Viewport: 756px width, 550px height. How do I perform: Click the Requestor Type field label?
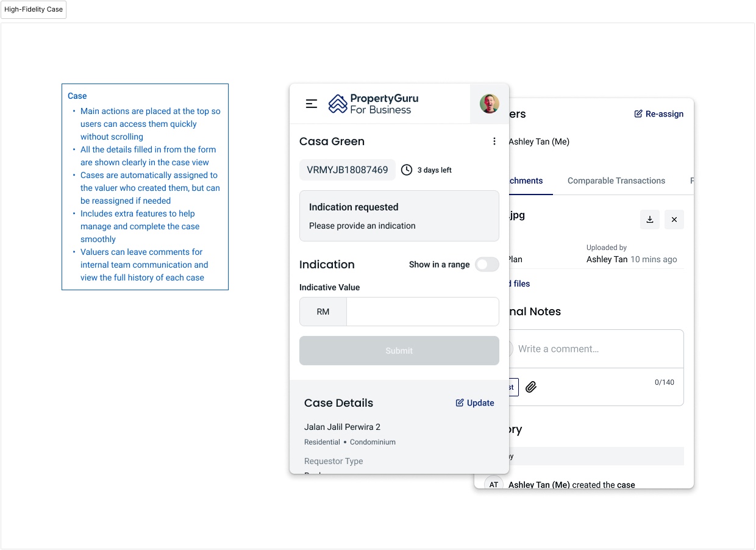333,461
